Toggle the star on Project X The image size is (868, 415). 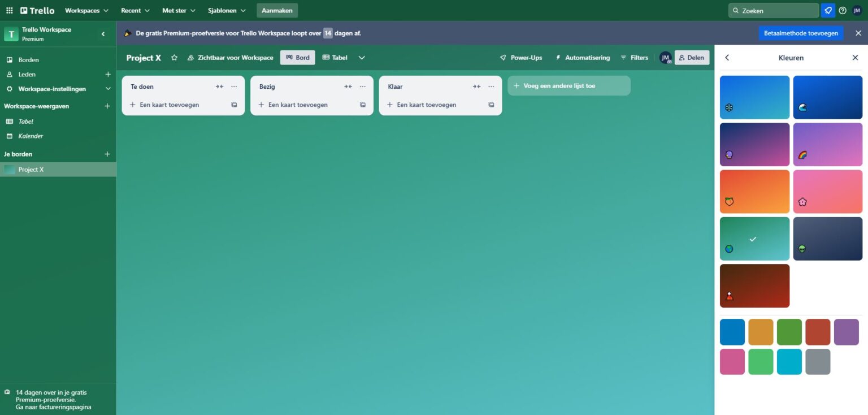tap(174, 57)
